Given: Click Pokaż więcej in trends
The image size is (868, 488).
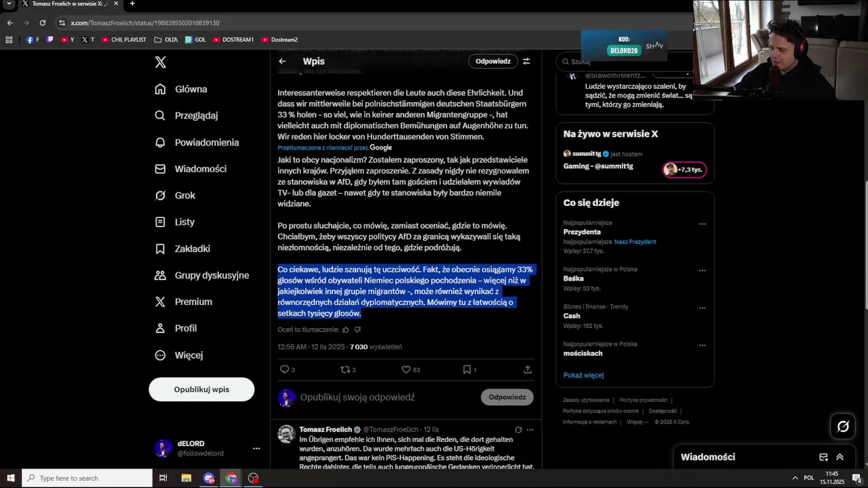Looking at the screenshot, I should 583,375.
